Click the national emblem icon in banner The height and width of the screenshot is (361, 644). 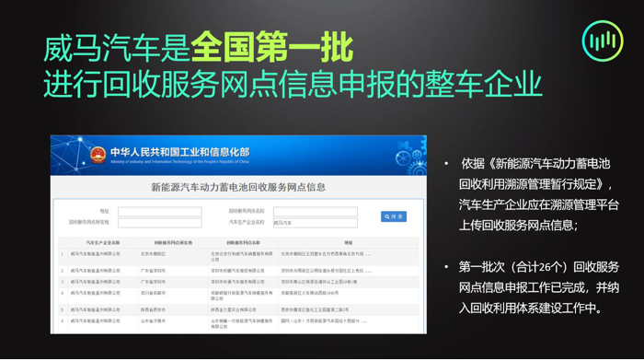tap(98, 155)
